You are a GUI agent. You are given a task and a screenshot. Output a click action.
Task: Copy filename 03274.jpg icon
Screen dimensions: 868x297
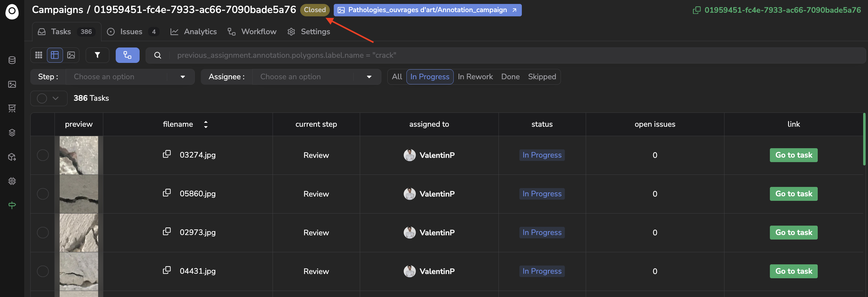point(167,154)
